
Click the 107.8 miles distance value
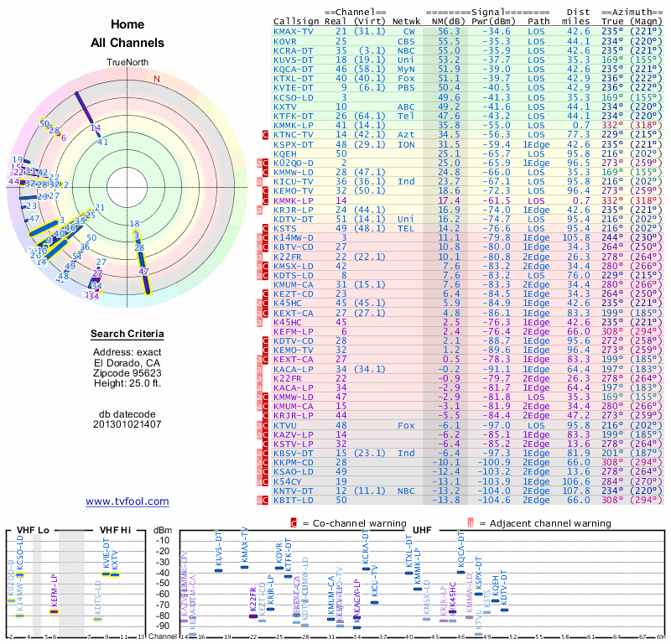(576, 491)
